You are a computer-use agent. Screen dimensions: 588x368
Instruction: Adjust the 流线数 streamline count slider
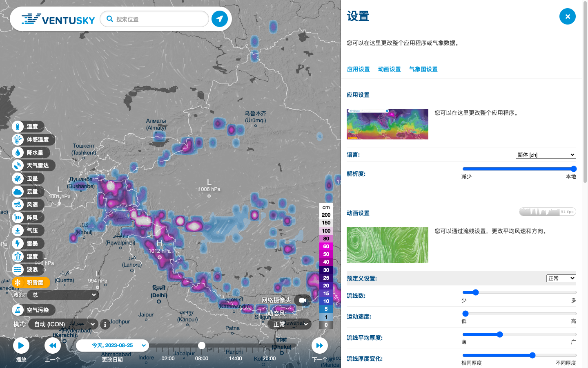[x=519, y=292]
